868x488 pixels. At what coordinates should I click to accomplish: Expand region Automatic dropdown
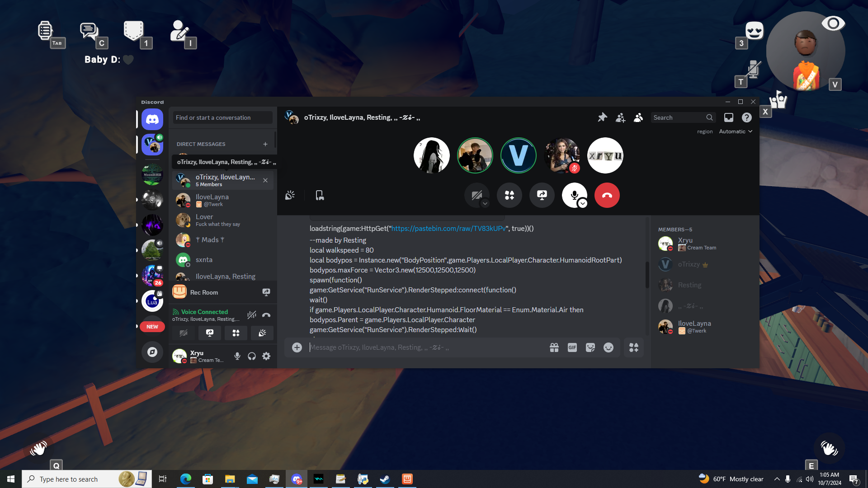tap(736, 131)
